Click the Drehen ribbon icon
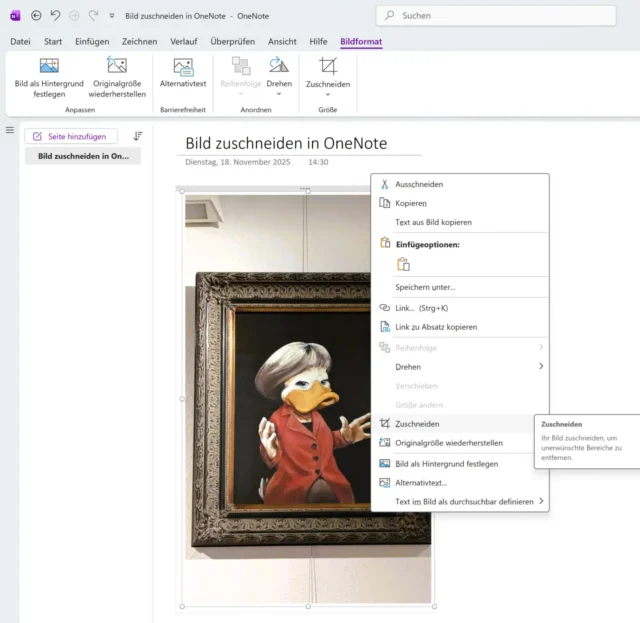This screenshot has width=640, height=623. pos(279,65)
